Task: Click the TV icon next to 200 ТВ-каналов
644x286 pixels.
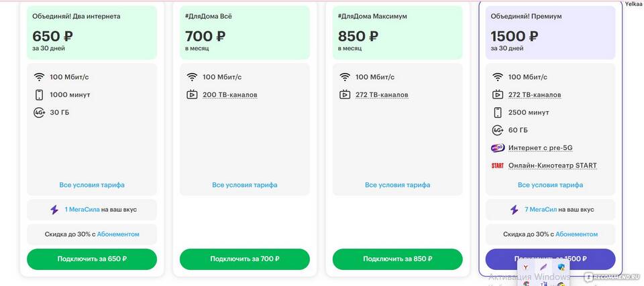Action: pyautogui.click(x=192, y=95)
